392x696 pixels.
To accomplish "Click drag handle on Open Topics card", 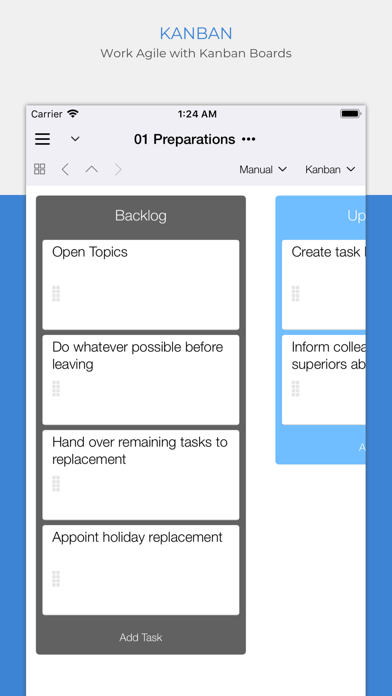I will 56,293.
